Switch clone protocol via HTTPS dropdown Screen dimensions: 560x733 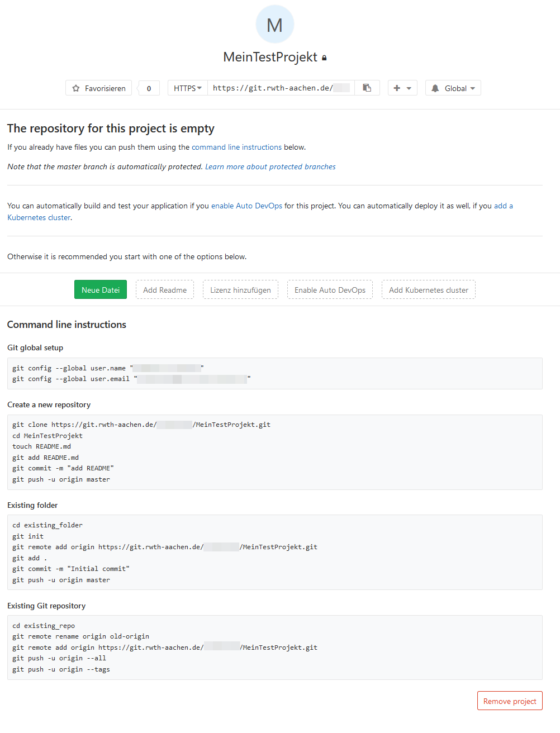point(188,88)
